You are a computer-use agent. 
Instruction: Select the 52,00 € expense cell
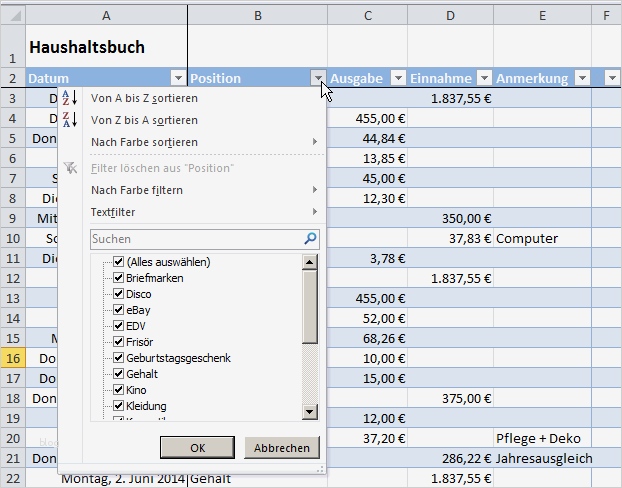[x=368, y=318]
